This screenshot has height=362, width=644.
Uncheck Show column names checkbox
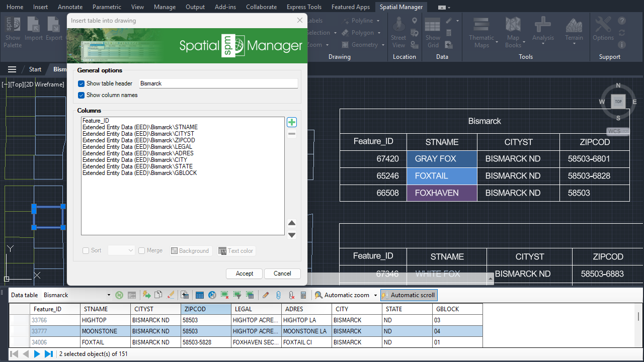tap(82, 95)
